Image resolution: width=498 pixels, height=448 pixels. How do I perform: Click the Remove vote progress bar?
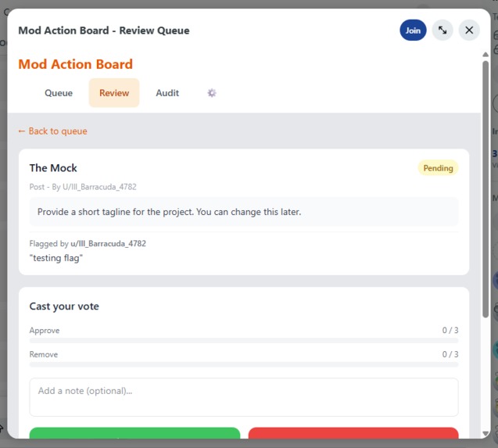[244, 364]
